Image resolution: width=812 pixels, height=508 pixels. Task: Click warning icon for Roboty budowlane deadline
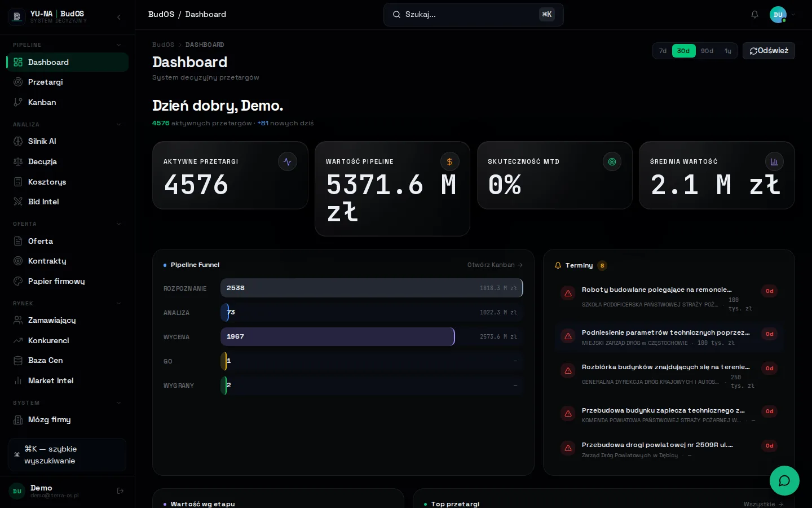[568, 294]
